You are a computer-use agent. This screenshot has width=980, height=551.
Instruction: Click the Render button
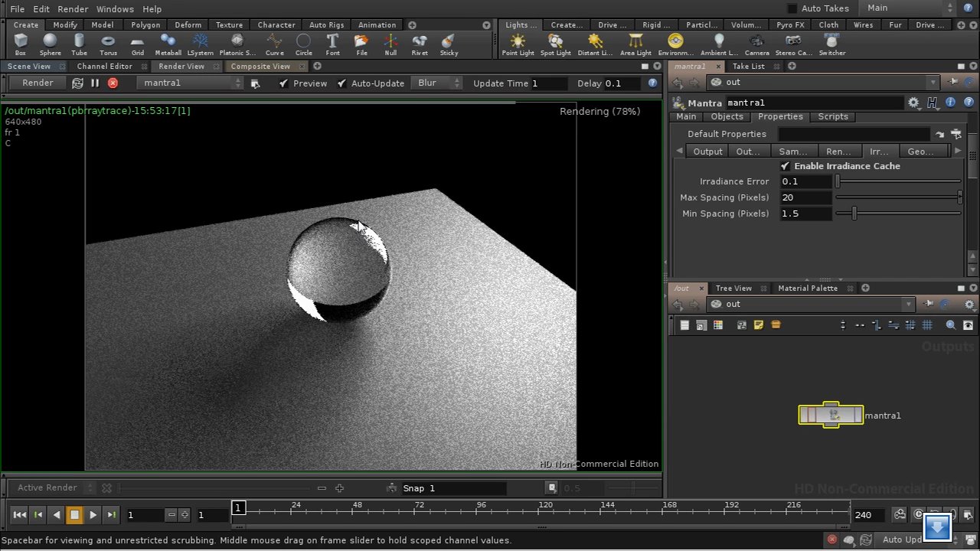pos(37,83)
